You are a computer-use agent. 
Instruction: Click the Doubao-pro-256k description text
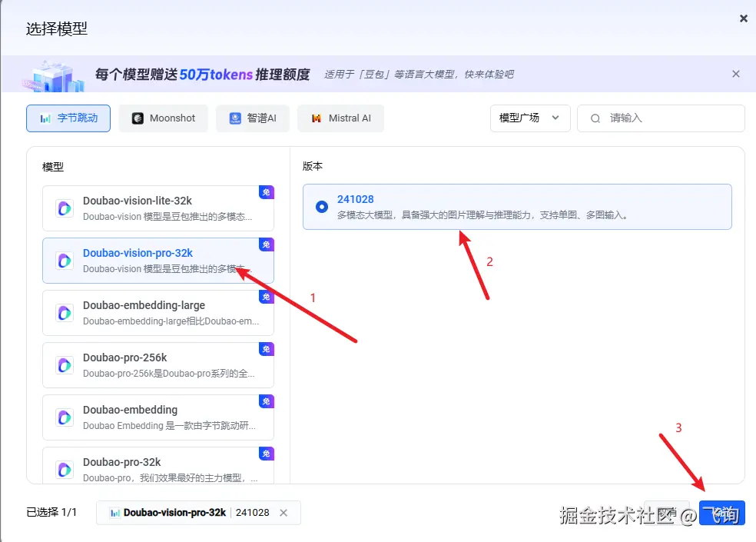click(169, 374)
